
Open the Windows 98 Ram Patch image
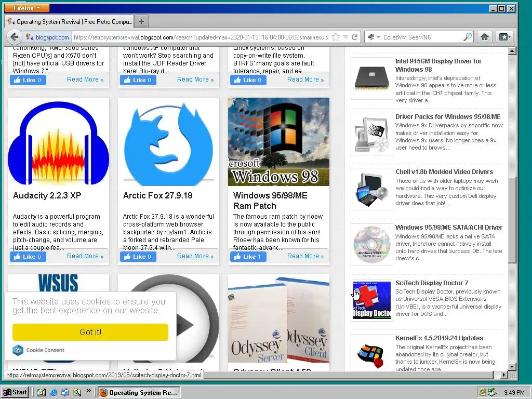[278, 142]
